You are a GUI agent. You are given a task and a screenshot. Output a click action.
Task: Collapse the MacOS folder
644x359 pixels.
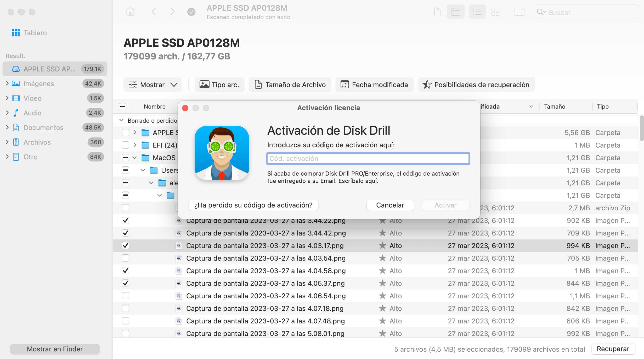tap(134, 158)
